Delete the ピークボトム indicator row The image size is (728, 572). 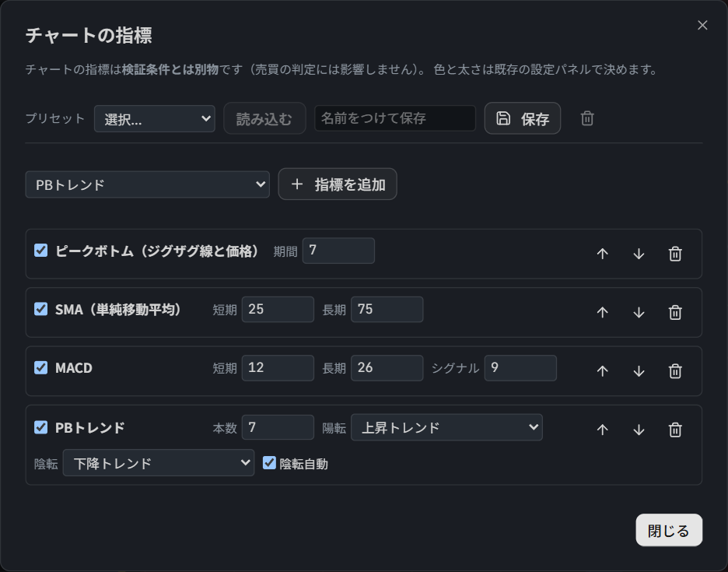point(675,254)
